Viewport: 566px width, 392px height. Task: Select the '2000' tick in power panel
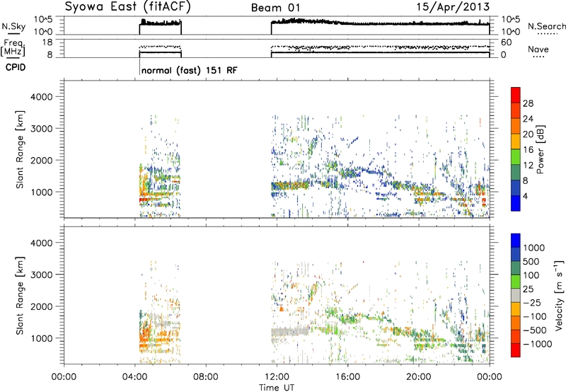pos(42,160)
